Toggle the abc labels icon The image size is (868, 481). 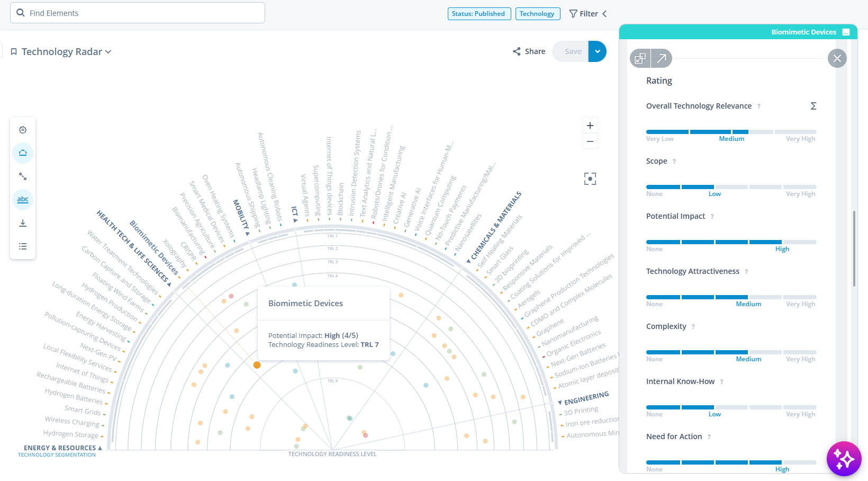click(x=23, y=199)
